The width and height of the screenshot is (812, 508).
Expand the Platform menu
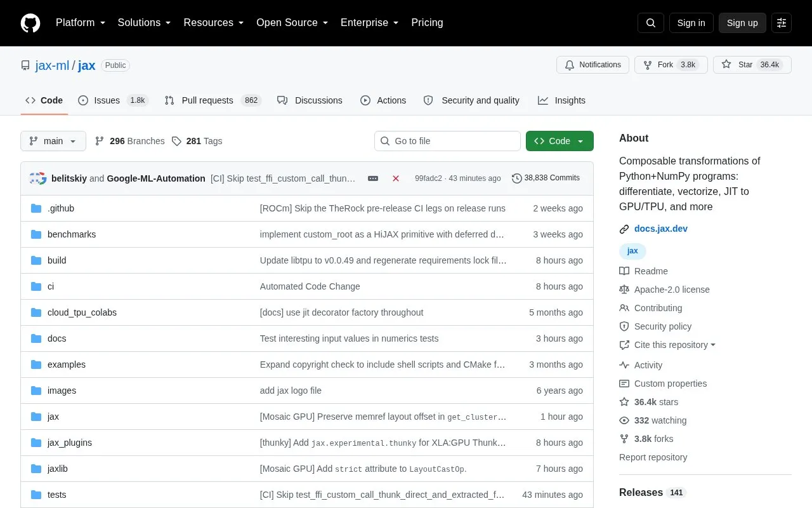[x=81, y=23]
